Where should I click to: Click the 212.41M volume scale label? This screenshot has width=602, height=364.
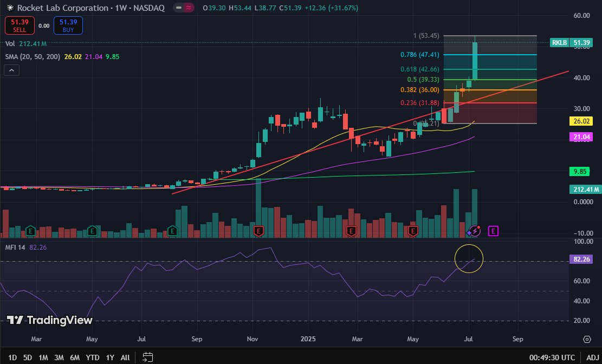click(585, 189)
